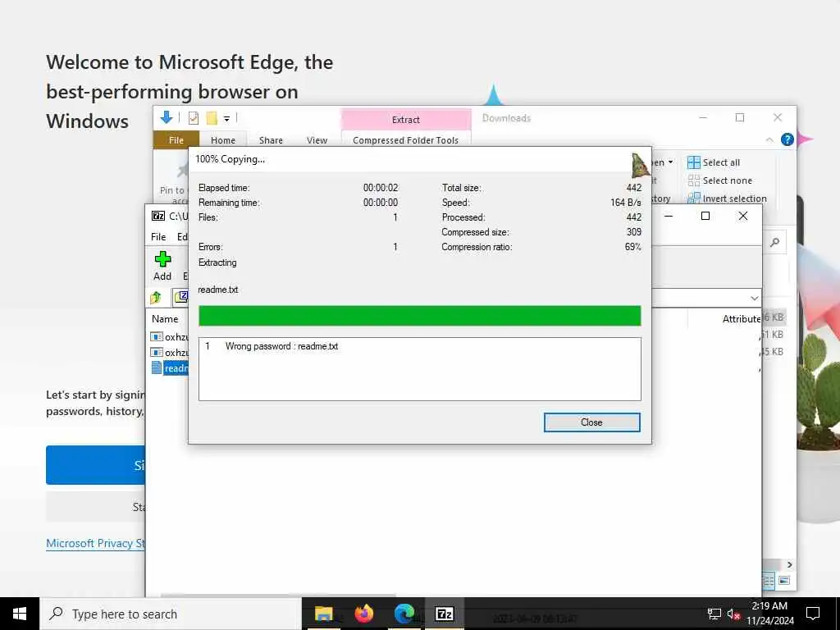The height and width of the screenshot is (630, 840).
Task: Click Invert selection in Explorer ribbon
Action: pyautogui.click(x=727, y=199)
